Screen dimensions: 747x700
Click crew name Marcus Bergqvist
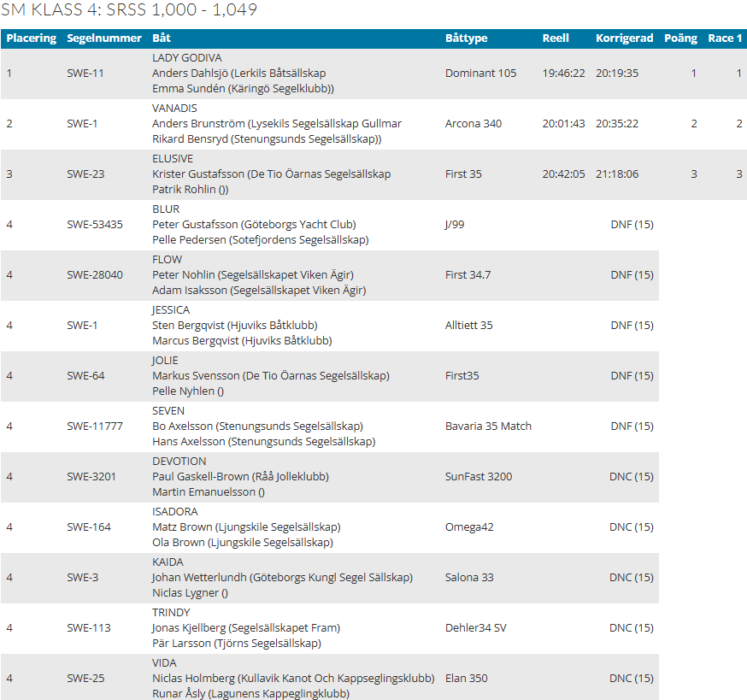196,341
